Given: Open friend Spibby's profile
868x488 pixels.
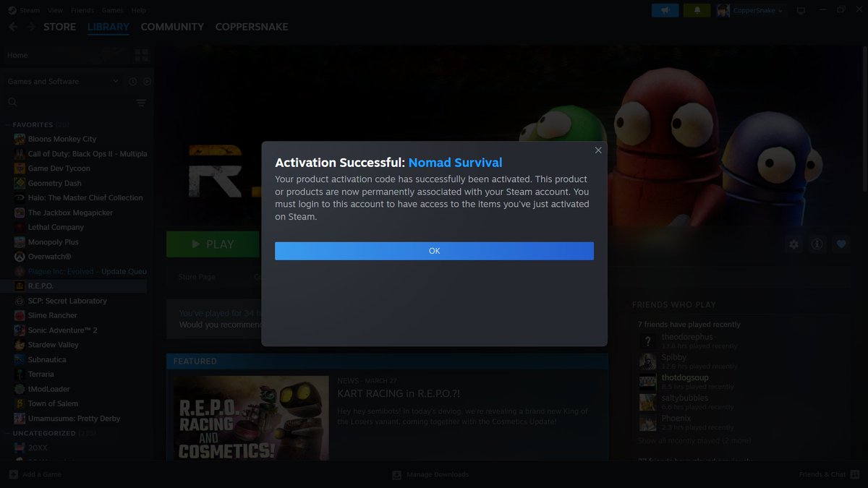Looking at the screenshot, I should pyautogui.click(x=674, y=357).
